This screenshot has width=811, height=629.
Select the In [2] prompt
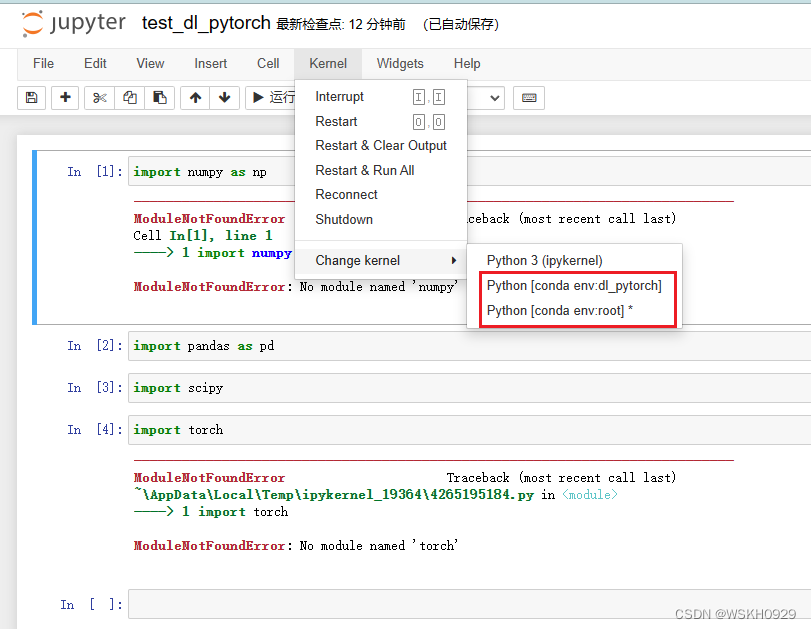point(95,346)
